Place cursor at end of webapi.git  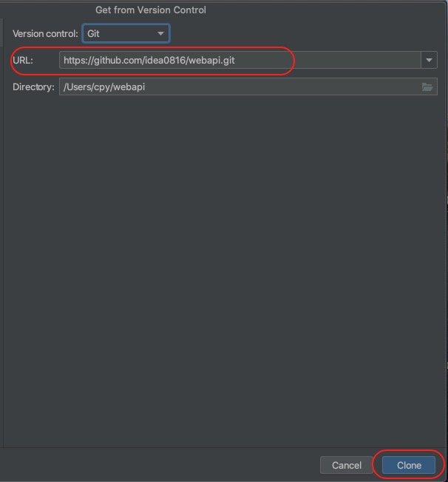coord(235,61)
